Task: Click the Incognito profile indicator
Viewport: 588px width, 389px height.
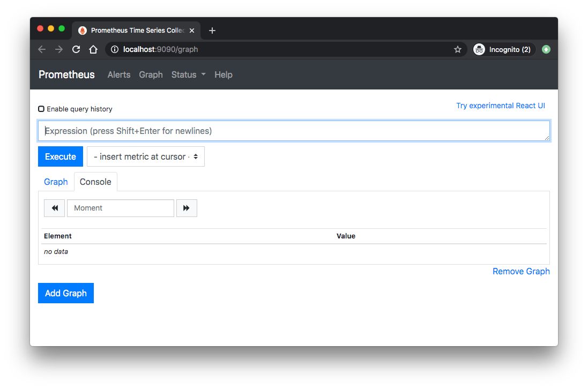Action: point(503,49)
